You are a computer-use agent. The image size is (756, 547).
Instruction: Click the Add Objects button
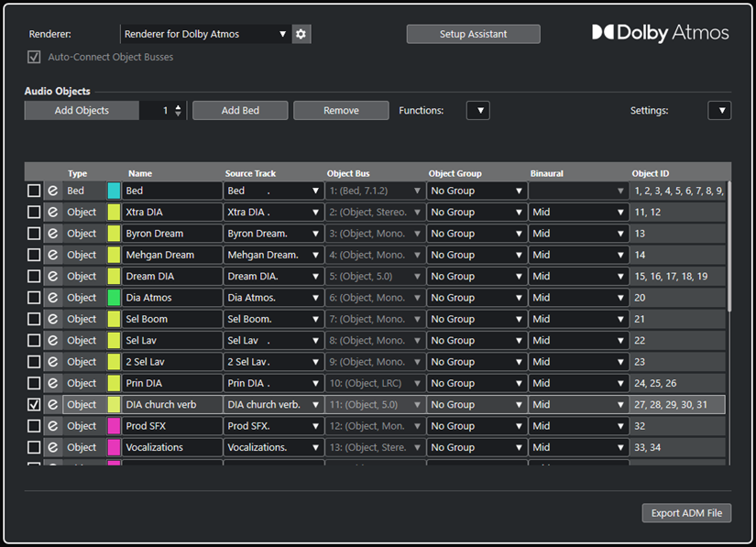[x=82, y=110]
